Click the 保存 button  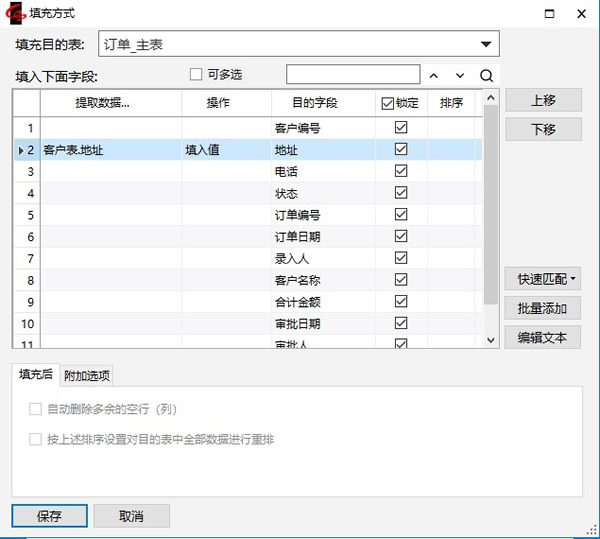click(49, 516)
